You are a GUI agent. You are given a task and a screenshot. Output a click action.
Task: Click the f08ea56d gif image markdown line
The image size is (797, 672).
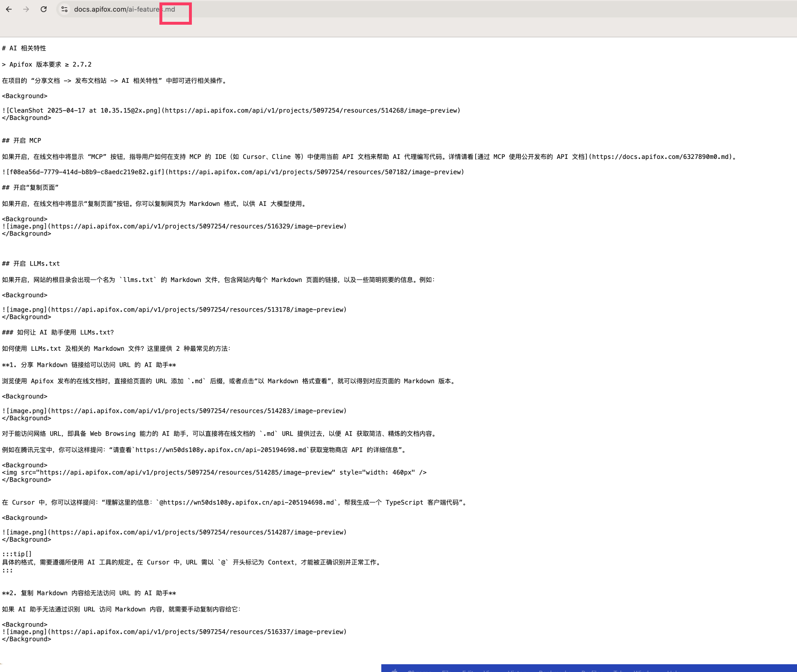pyautogui.click(x=233, y=172)
